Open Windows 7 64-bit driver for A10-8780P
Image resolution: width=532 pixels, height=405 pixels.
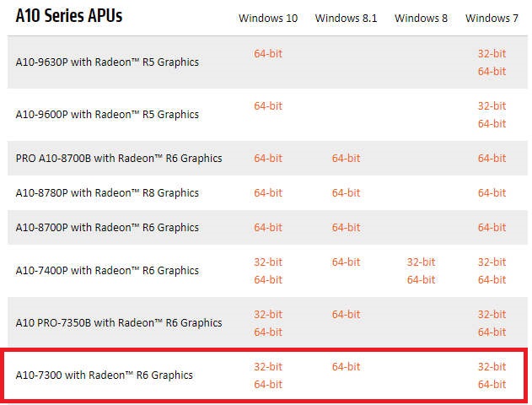pos(492,193)
